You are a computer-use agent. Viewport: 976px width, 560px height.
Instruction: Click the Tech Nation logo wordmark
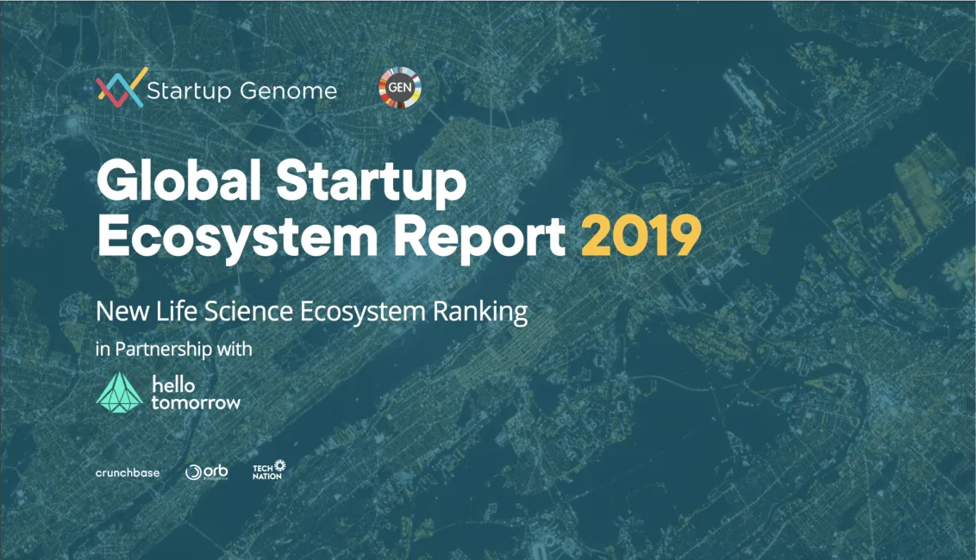[x=266, y=472]
